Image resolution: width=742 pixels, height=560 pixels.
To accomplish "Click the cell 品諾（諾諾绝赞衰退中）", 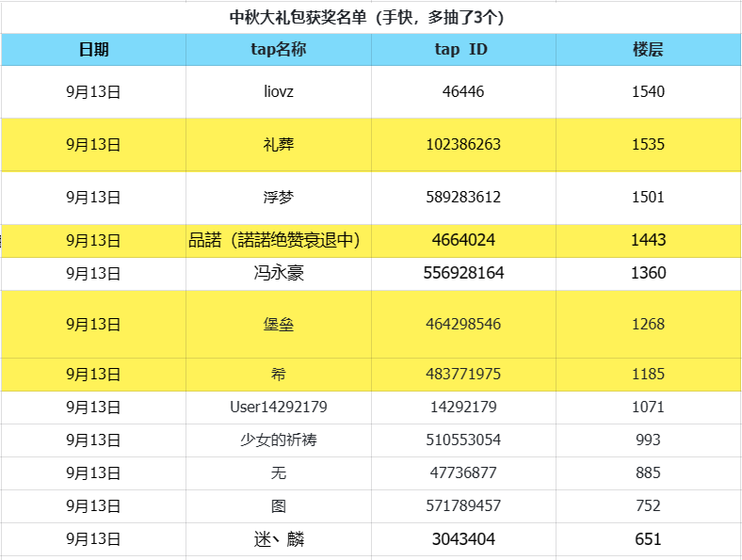I will click(275, 240).
